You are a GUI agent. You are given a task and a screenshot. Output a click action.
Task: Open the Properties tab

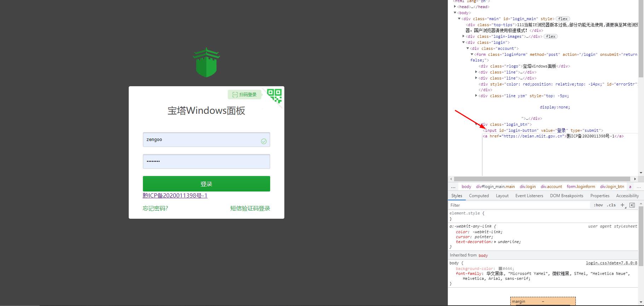(600, 196)
